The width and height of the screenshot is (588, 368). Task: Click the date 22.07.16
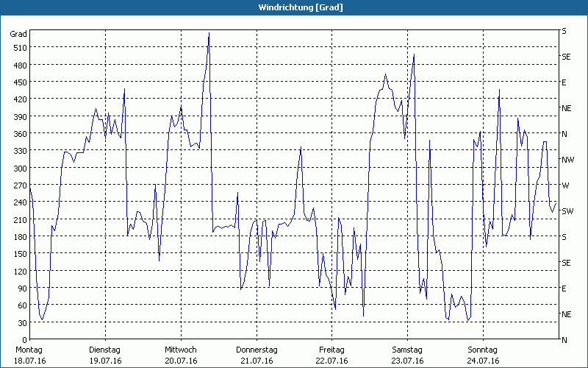(332, 361)
